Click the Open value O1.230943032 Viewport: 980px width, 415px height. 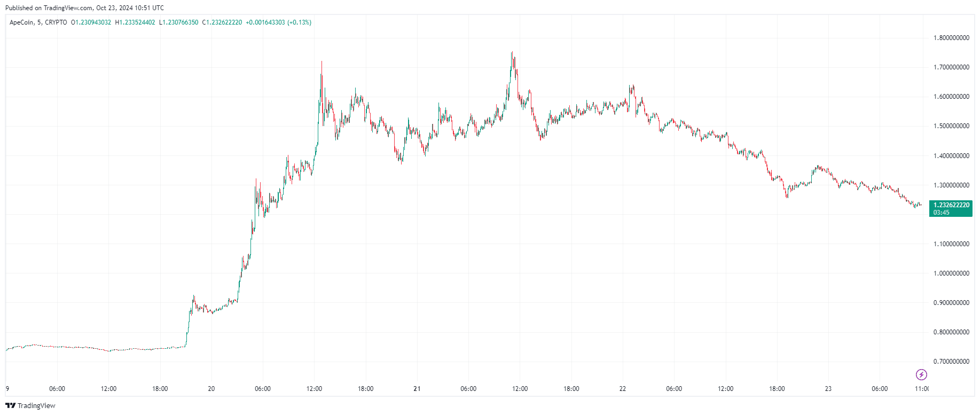[x=91, y=22]
